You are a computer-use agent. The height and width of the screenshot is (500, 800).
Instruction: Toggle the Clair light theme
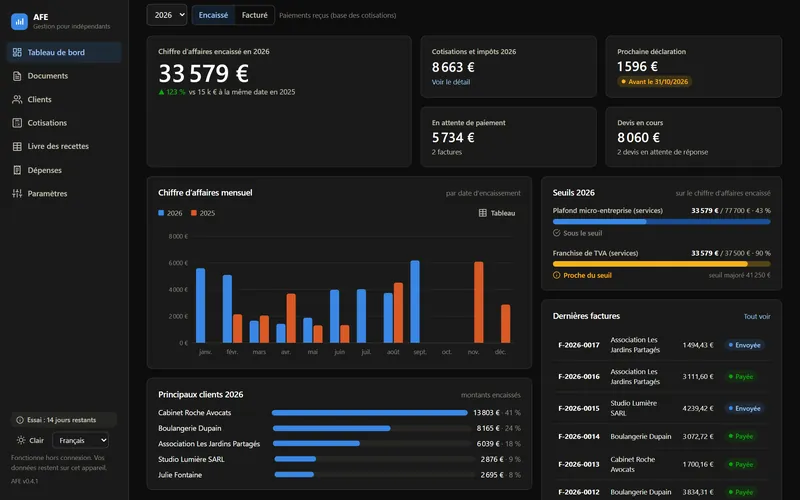30,440
